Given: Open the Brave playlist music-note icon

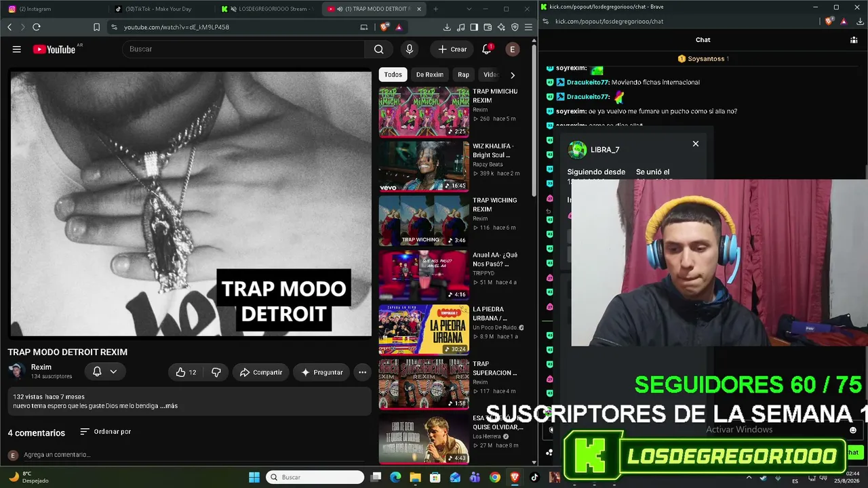Looking at the screenshot, I should tap(461, 27).
